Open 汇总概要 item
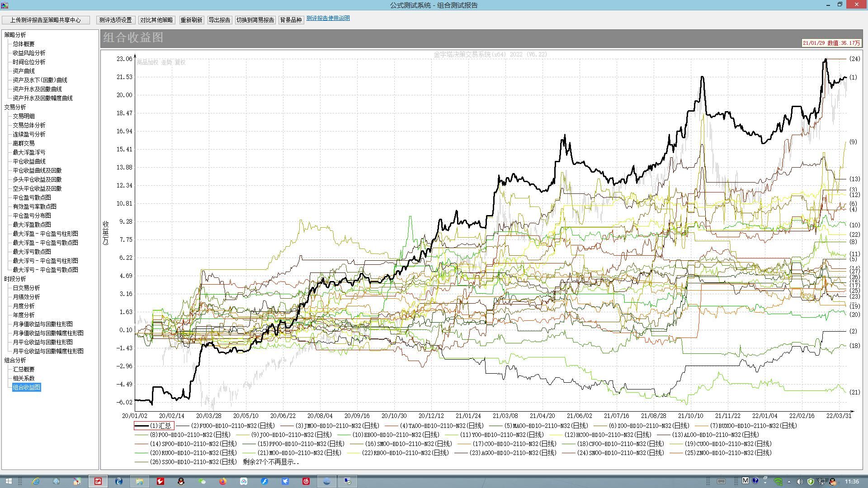 point(24,369)
